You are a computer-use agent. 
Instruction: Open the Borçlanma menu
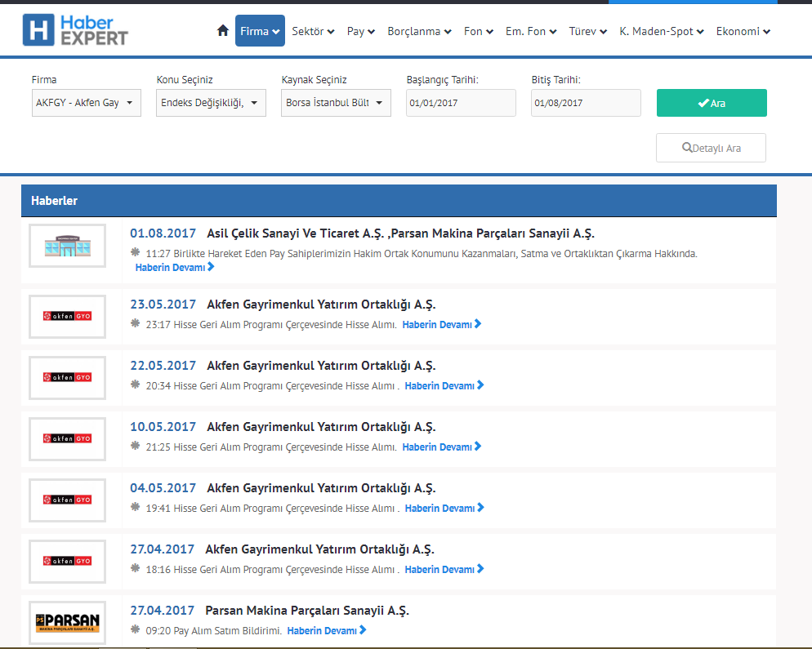tap(419, 31)
